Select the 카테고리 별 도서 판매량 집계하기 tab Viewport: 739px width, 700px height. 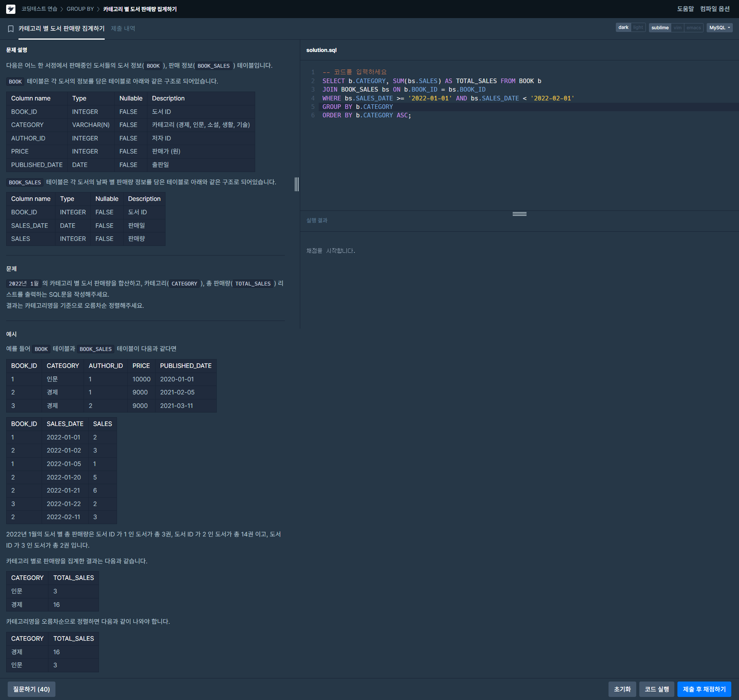click(x=62, y=28)
